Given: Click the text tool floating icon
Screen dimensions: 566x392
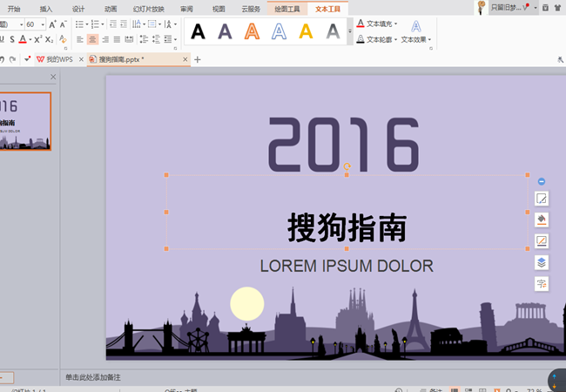Looking at the screenshot, I should point(542,284).
